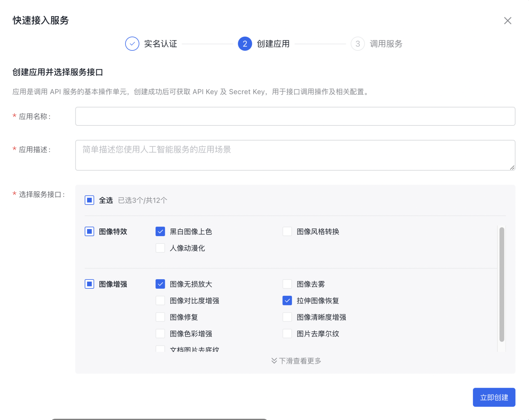Close the 快速接入服务 dialog
This screenshot has width=529, height=420.
pyautogui.click(x=507, y=21)
